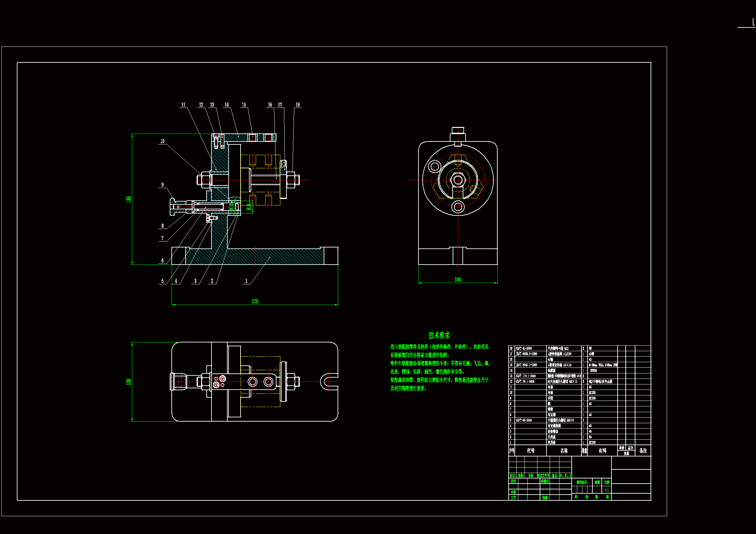Click part balloon number 1 label
Viewport: 756px width, 534px height.
click(x=246, y=281)
